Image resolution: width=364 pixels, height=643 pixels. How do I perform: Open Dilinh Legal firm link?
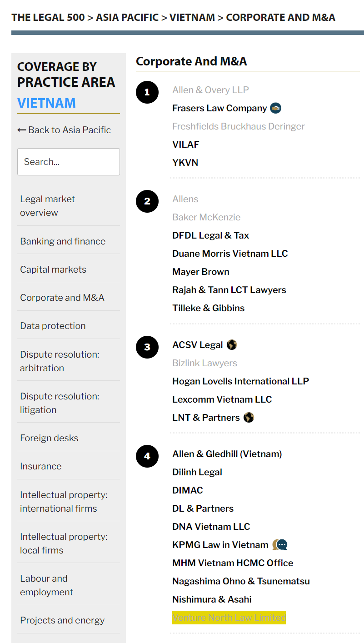click(197, 472)
